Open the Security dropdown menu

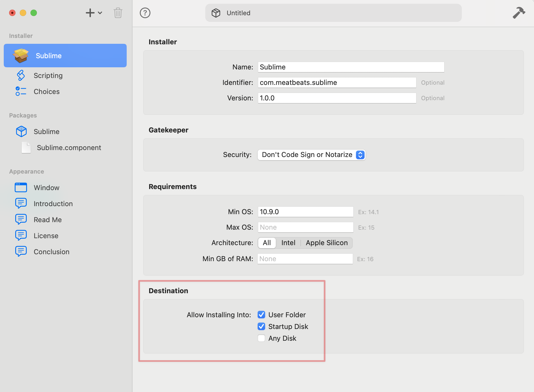coord(311,155)
